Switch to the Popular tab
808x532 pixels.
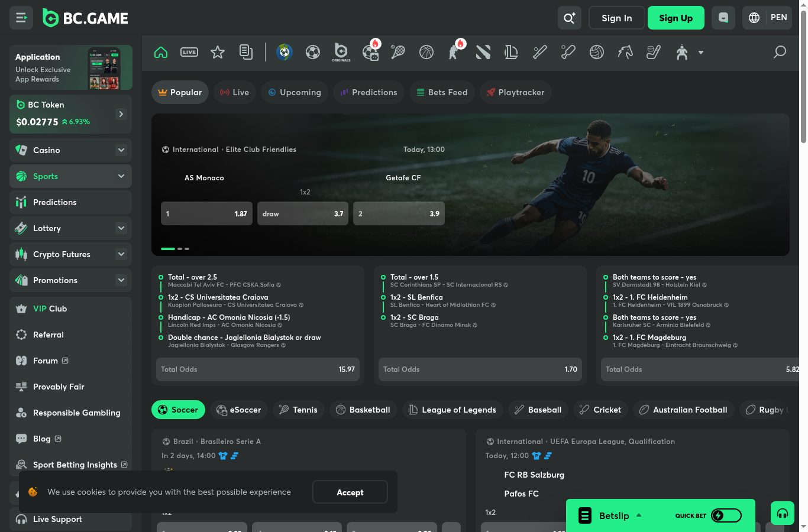180,92
